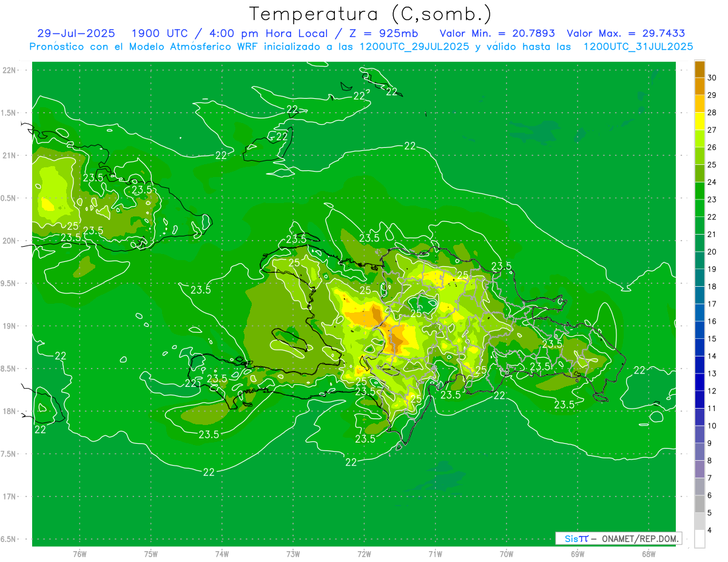Click the legend value "26" on the colorbar

712,147
